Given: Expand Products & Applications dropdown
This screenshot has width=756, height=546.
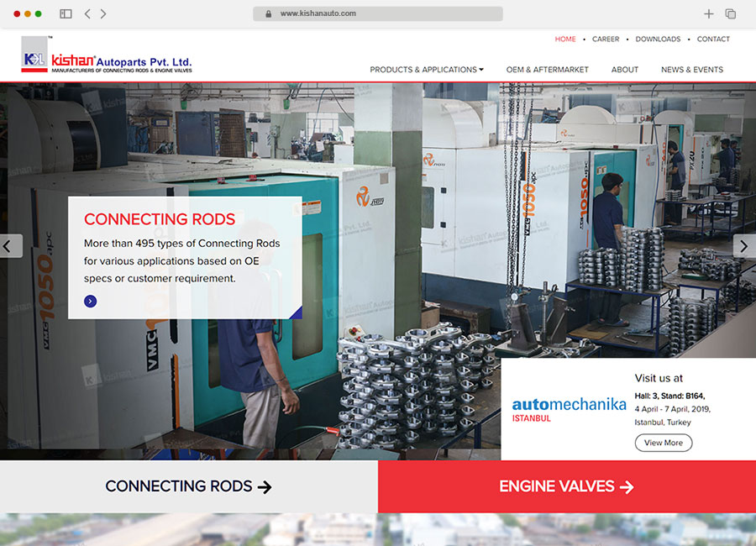Looking at the screenshot, I should 427,70.
